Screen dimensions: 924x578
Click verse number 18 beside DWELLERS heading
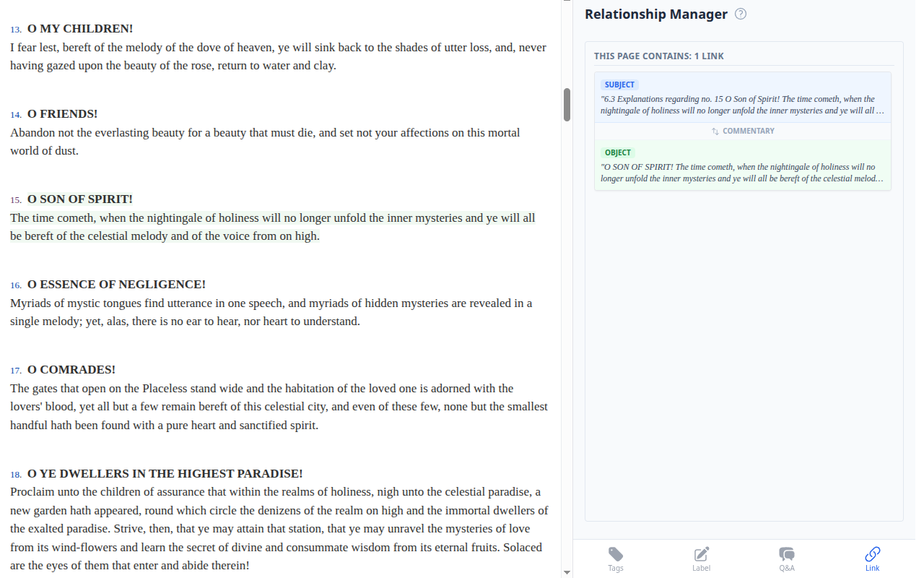[15, 475]
